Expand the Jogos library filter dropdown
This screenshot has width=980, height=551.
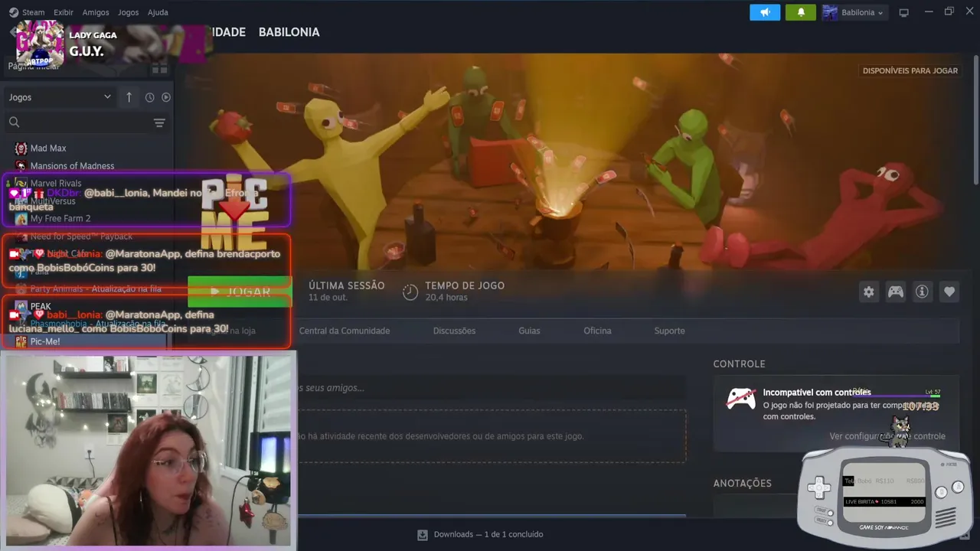pyautogui.click(x=60, y=97)
